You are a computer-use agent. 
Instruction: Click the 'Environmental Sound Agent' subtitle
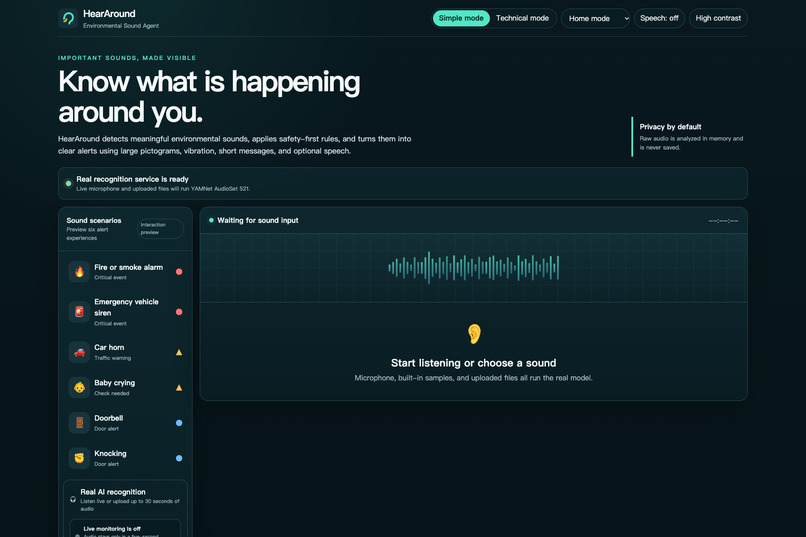tap(121, 26)
